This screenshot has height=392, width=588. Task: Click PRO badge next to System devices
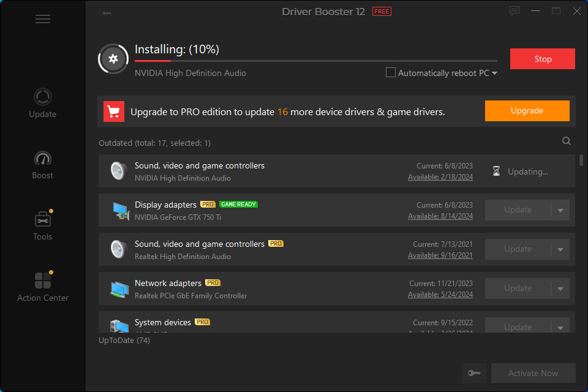click(203, 322)
